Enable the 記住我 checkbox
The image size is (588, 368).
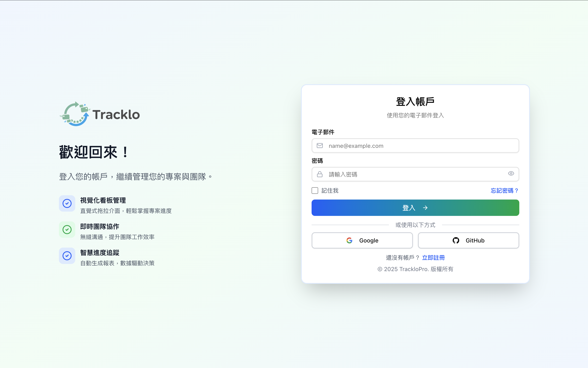(315, 191)
